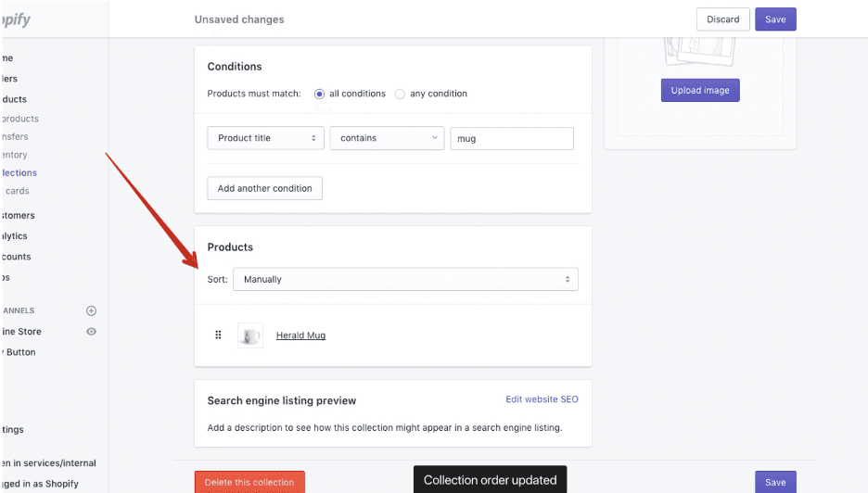868x493 pixels.
Task: Open Analytics in the left sidebar
Action: 15,236
